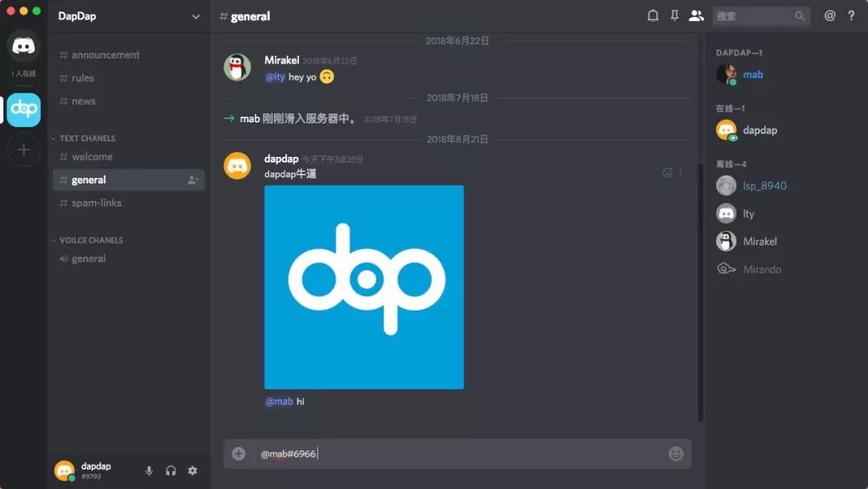The width and height of the screenshot is (868, 489).
Task: Click dapdap username in chat message
Action: point(281,158)
